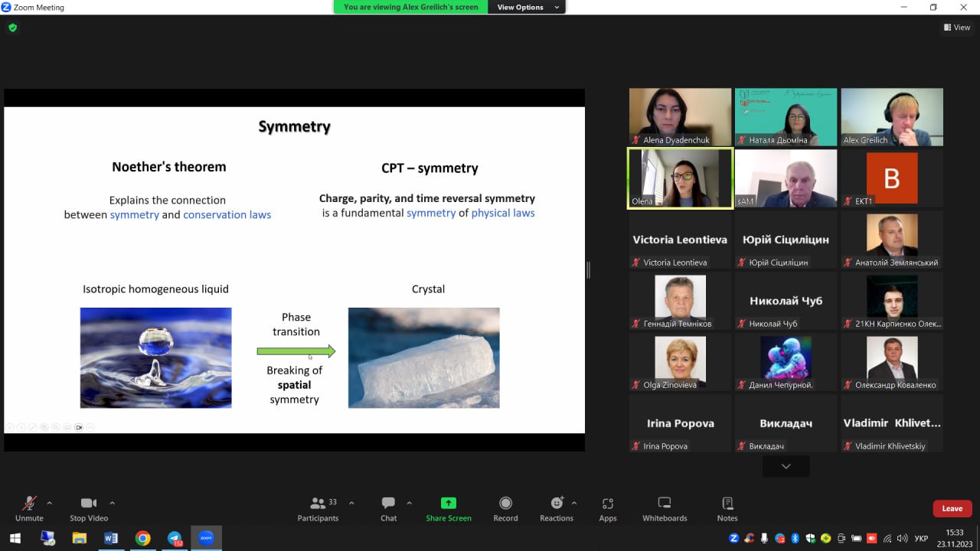Click the divider handle between slide and gallery
Viewport: 980px width, 551px height.
[588, 269]
